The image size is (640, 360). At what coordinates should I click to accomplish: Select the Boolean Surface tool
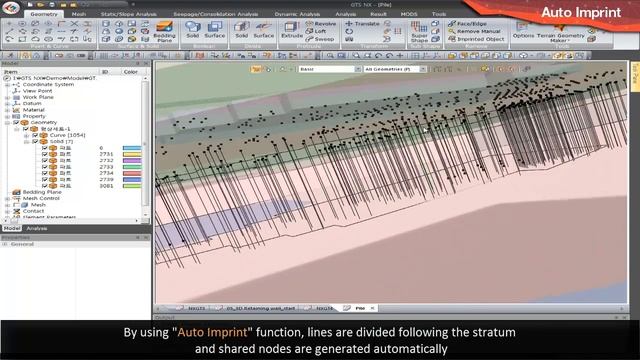click(x=215, y=30)
